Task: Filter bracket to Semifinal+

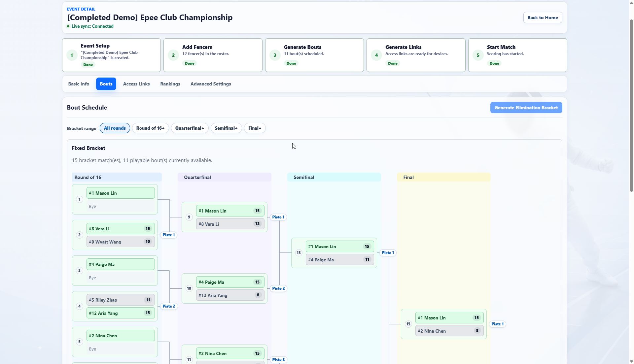Action: 226,128
